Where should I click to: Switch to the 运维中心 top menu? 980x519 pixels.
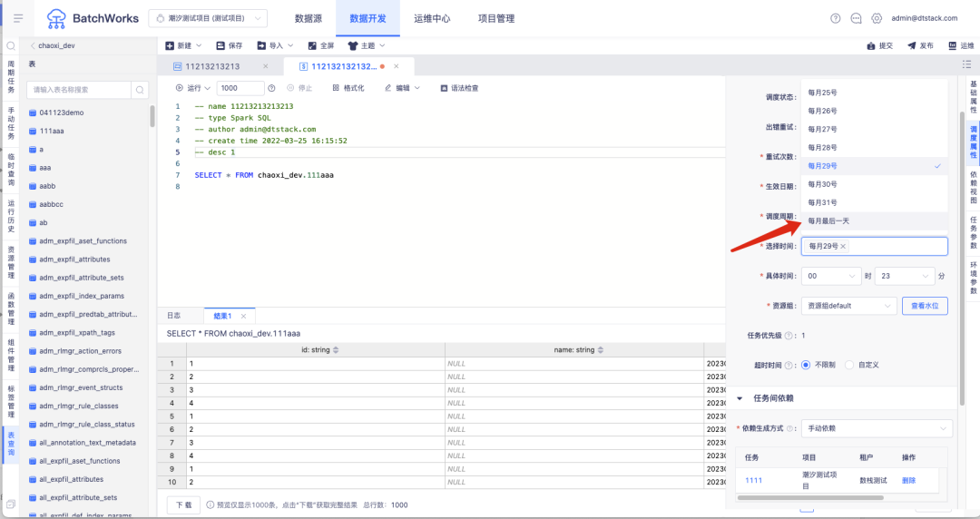(431, 18)
